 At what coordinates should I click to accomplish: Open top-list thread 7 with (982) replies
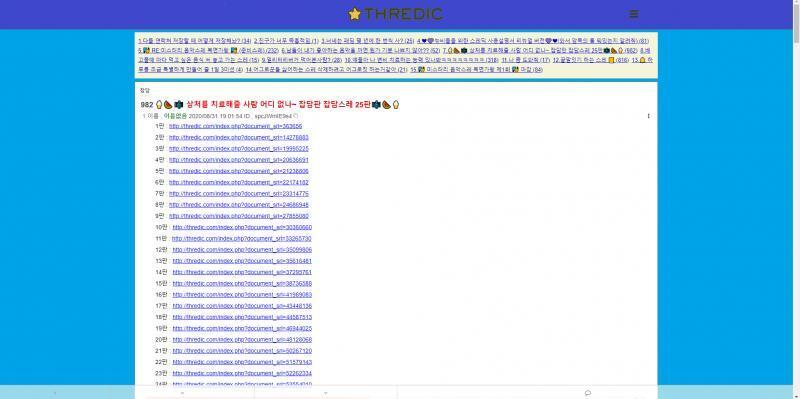point(540,50)
